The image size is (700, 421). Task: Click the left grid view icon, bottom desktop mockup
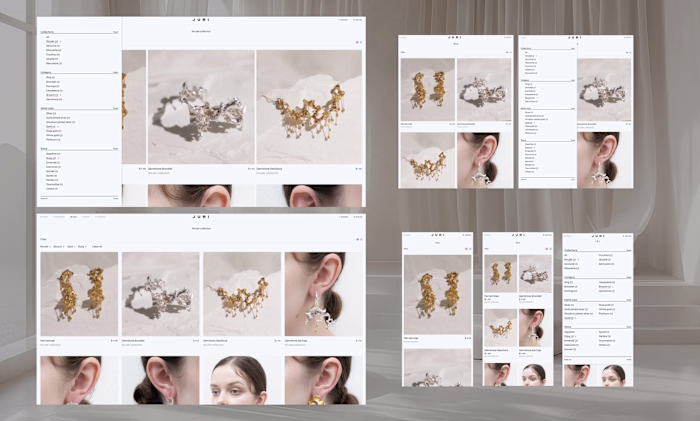click(x=357, y=239)
